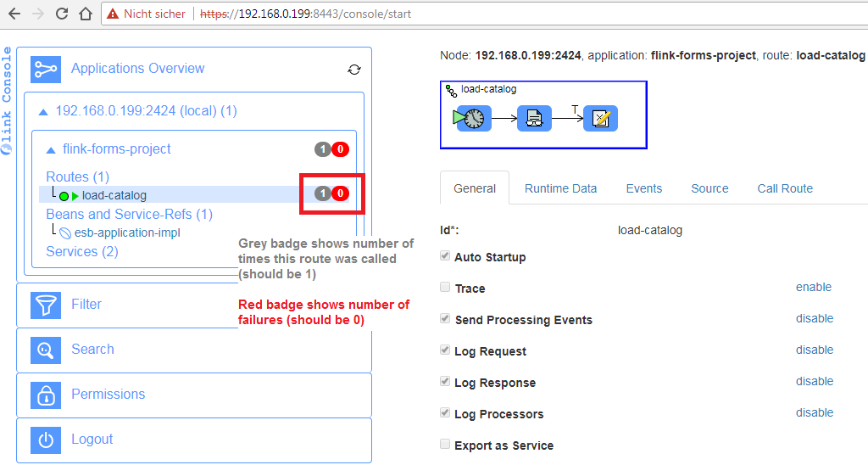Click the Permissions padlock icon

pos(44,395)
